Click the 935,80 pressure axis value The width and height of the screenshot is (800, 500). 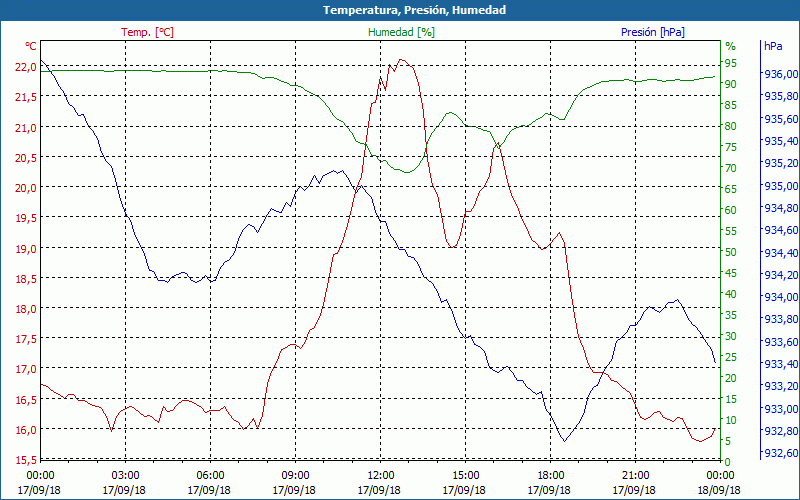pyautogui.click(x=781, y=96)
